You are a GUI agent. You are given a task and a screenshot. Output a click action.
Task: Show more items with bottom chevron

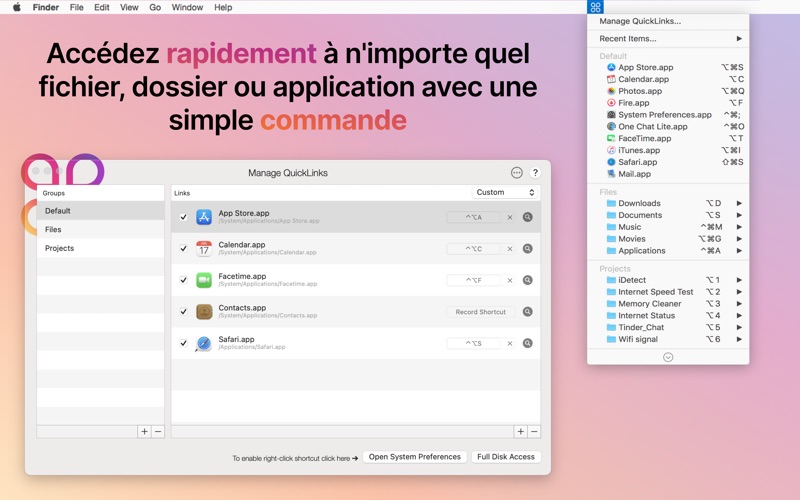click(x=668, y=357)
